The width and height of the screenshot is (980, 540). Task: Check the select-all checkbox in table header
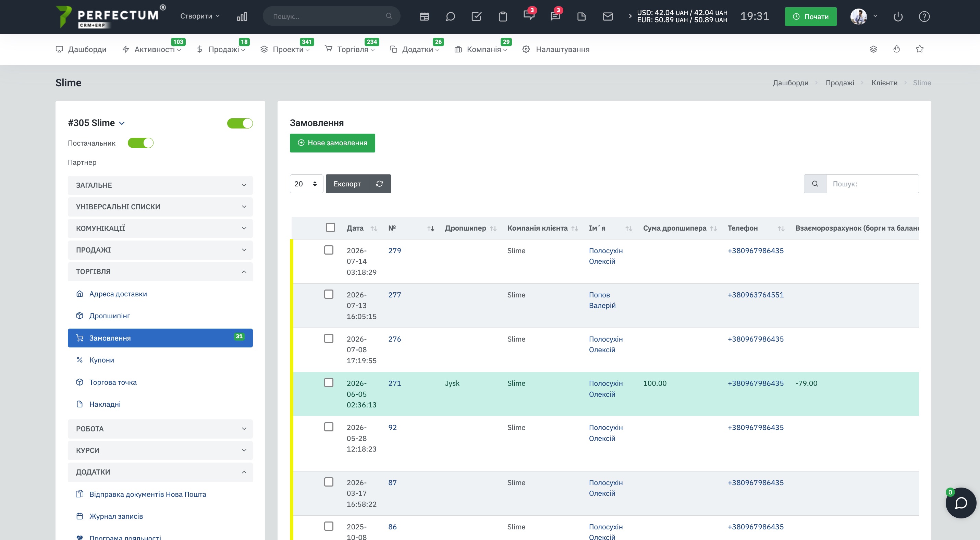pos(331,228)
